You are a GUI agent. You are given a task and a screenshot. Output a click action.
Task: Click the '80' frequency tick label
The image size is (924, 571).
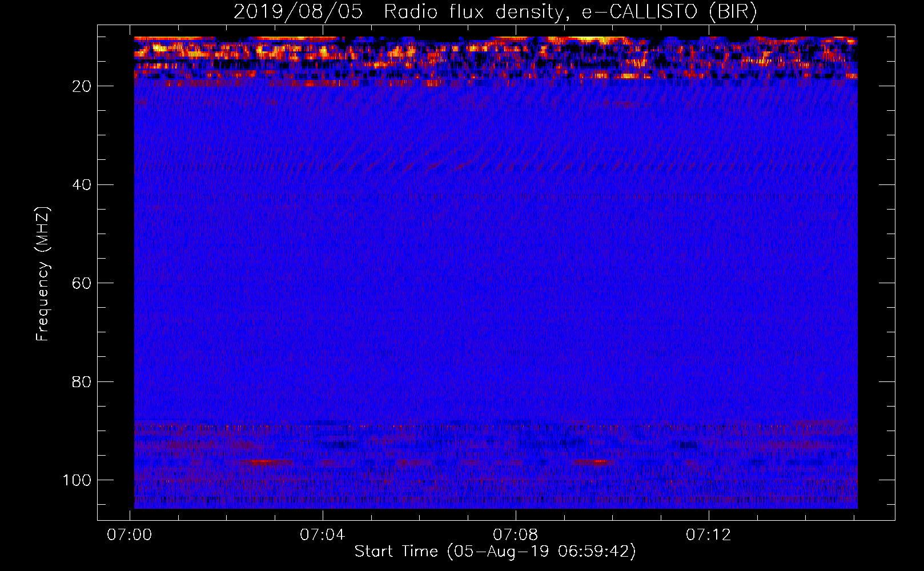click(x=82, y=382)
